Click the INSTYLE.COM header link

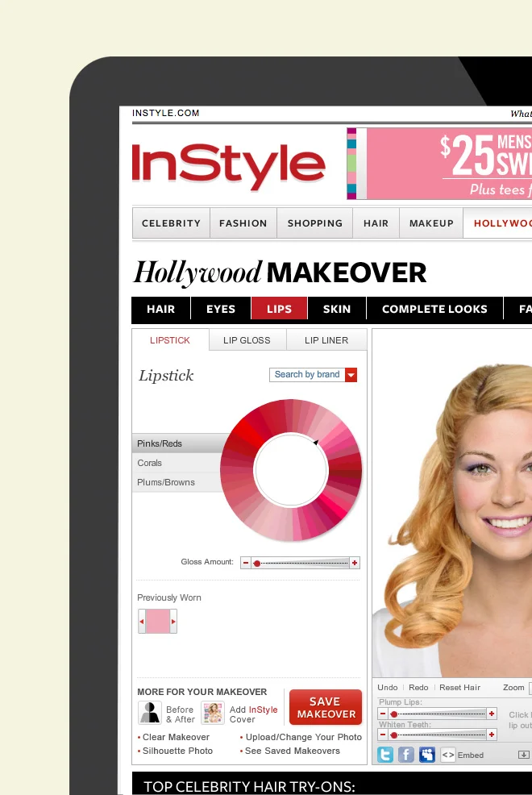click(x=166, y=113)
